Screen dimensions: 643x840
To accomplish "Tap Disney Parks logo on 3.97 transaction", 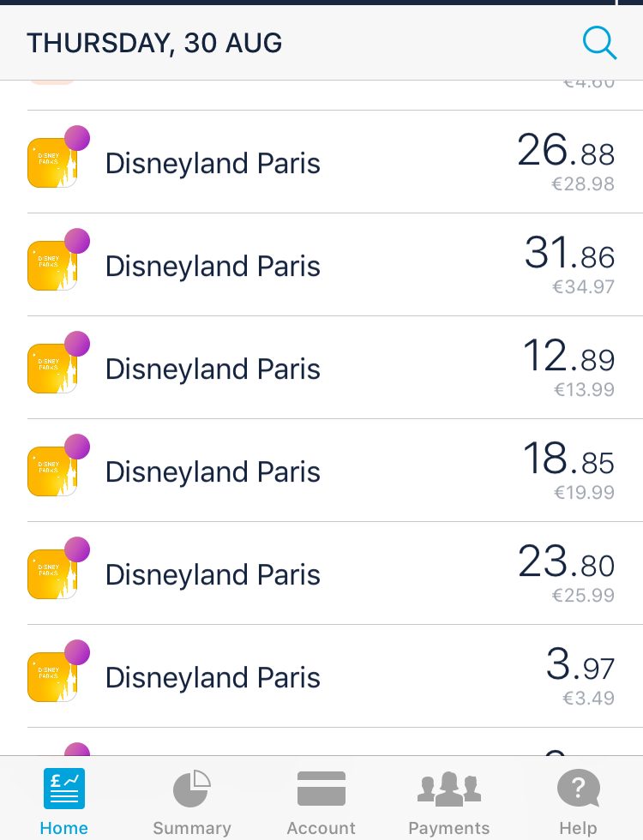I will point(52,677).
